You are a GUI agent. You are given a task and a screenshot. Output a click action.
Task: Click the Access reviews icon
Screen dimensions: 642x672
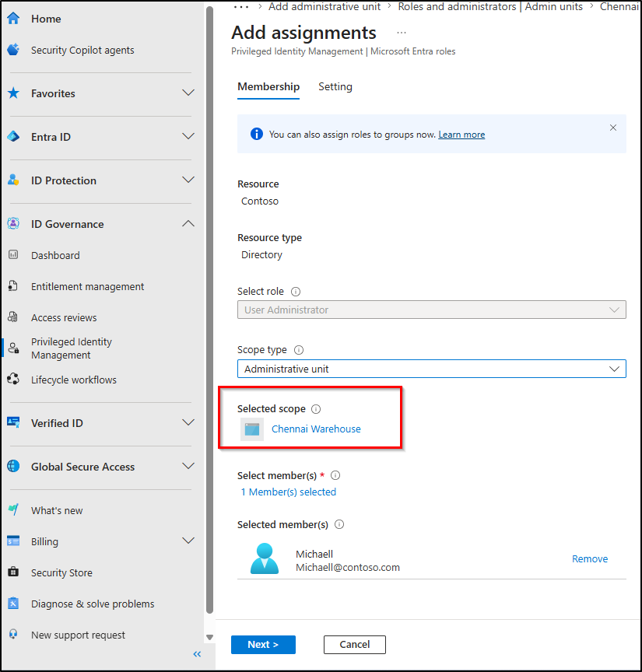click(x=13, y=317)
